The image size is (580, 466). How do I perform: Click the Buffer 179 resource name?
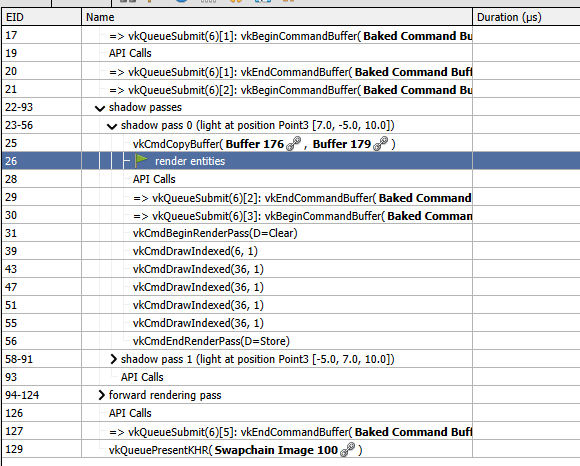341,144
